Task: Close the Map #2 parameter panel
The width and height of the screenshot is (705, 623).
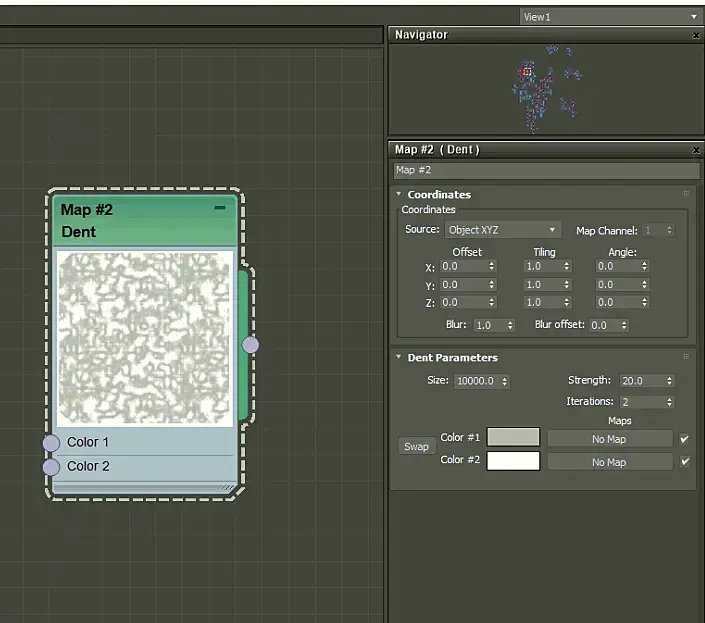Action: [x=696, y=150]
